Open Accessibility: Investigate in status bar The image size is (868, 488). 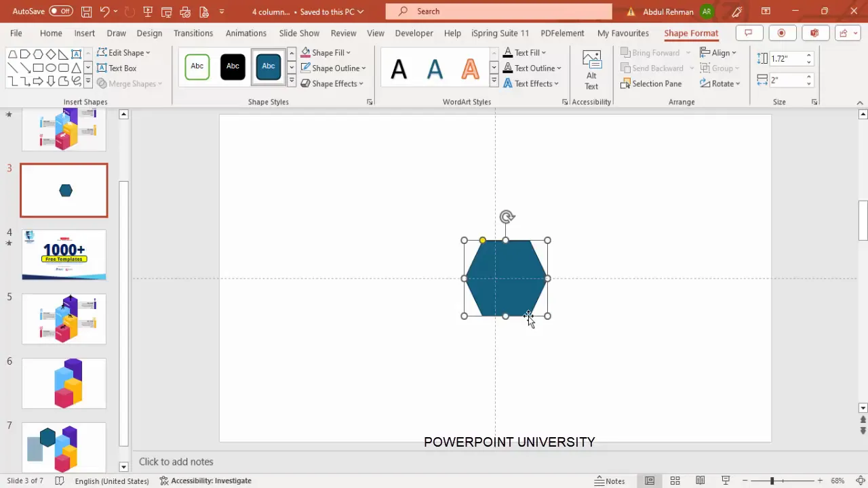[x=205, y=481]
